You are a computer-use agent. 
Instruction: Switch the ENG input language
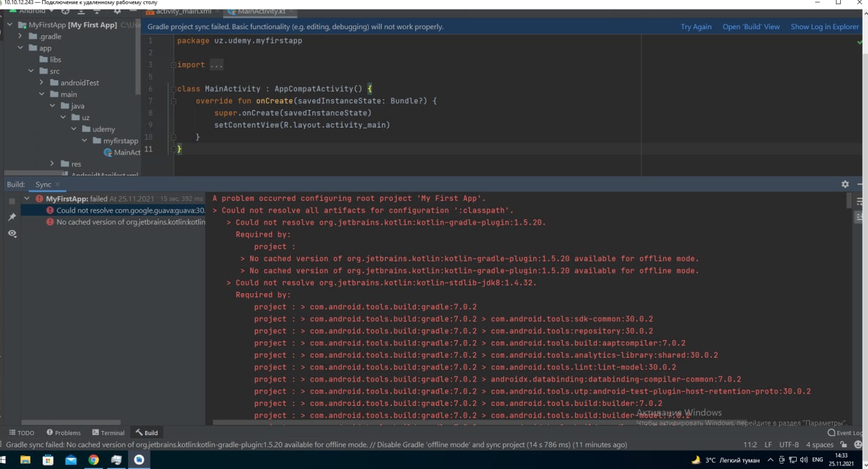pos(818,459)
